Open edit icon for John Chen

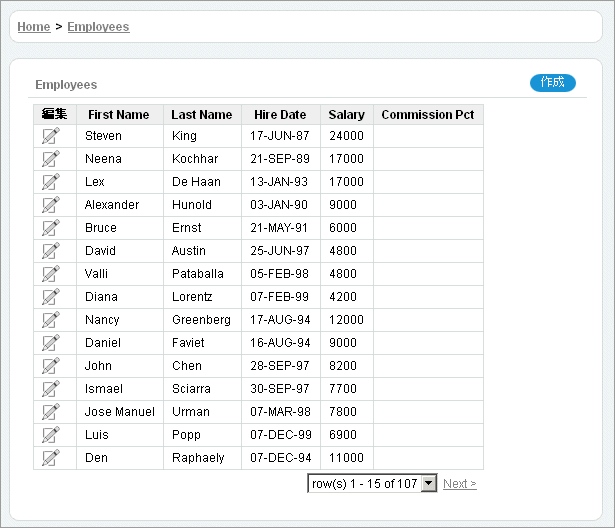(x=51, y=366)
